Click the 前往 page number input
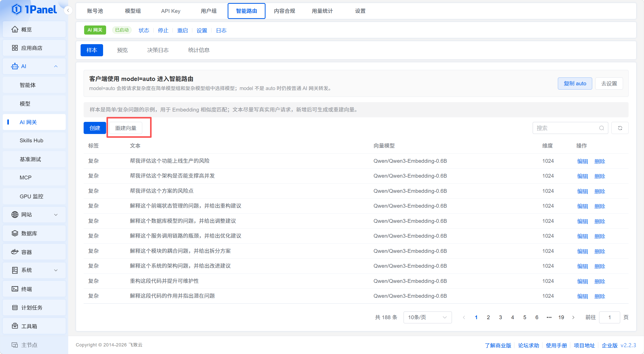The width and height of the screenshot is (644, 354). [609, 317]
